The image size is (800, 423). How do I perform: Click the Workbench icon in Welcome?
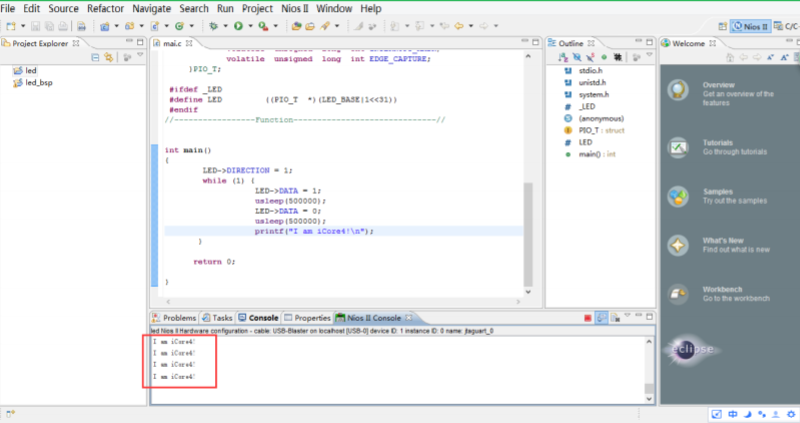click(679, 294)
